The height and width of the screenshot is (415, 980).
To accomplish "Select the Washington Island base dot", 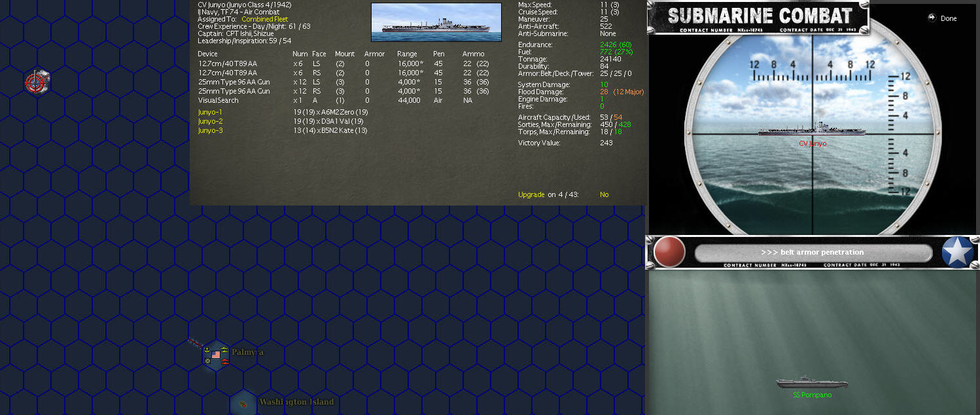I will 243,405.
